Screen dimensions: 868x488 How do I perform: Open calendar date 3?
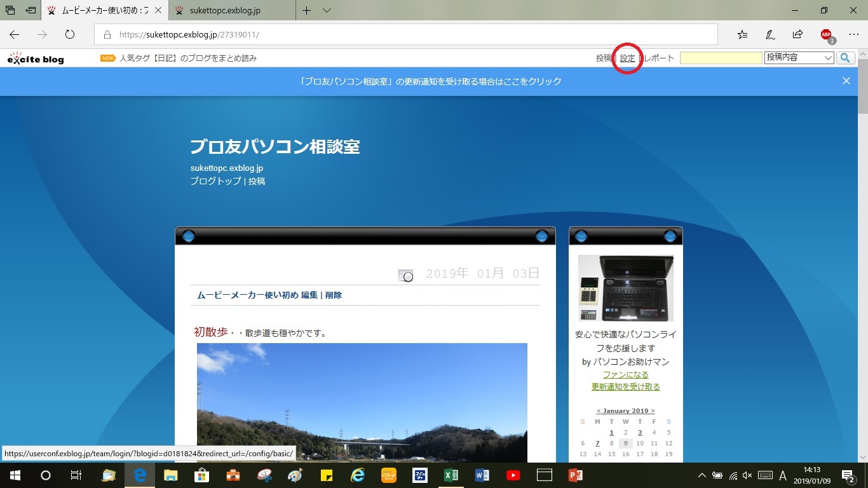[x=640, y=432]
